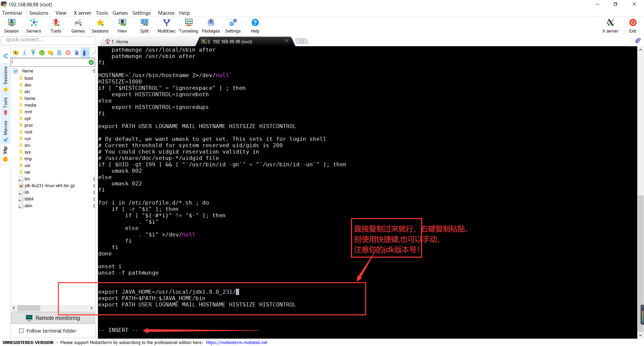Toggle the X server on or off

(x=610, y=25)
